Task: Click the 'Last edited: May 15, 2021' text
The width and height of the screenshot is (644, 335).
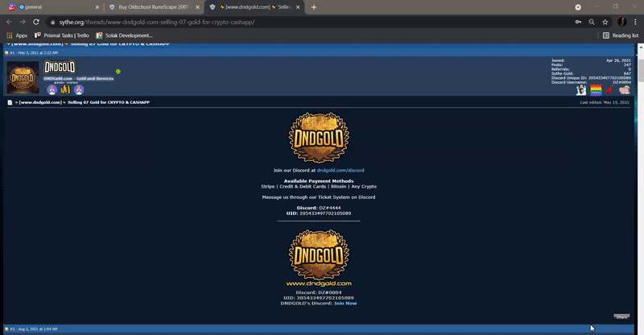Action: pos(605,102)
